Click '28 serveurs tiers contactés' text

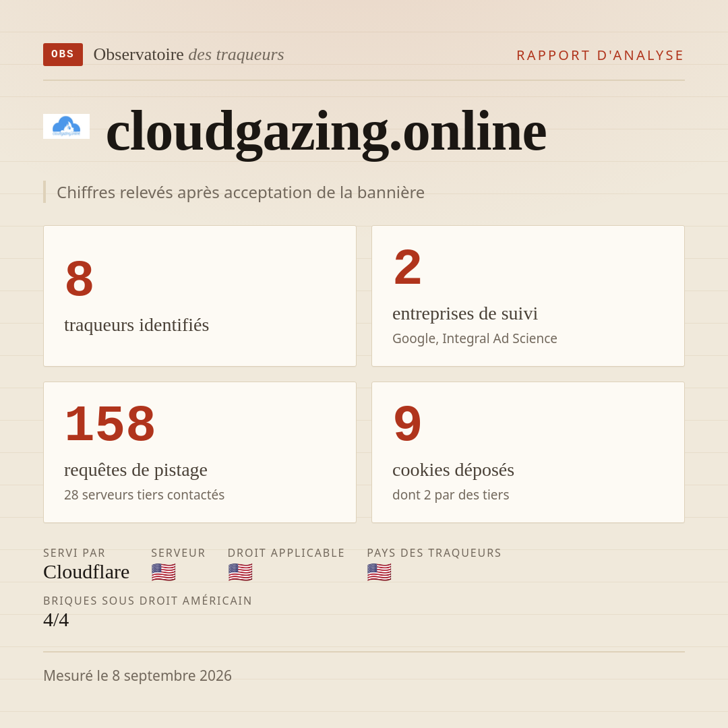pos(144,495)
